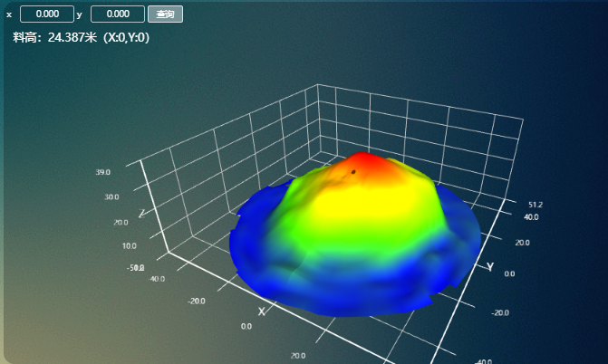Click the x coordinate input field

(46, 14)
